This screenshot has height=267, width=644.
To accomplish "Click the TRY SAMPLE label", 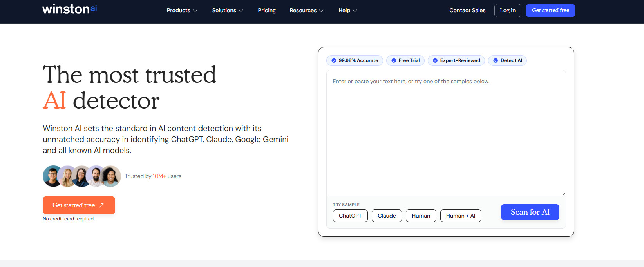I will tap(346, 205).
